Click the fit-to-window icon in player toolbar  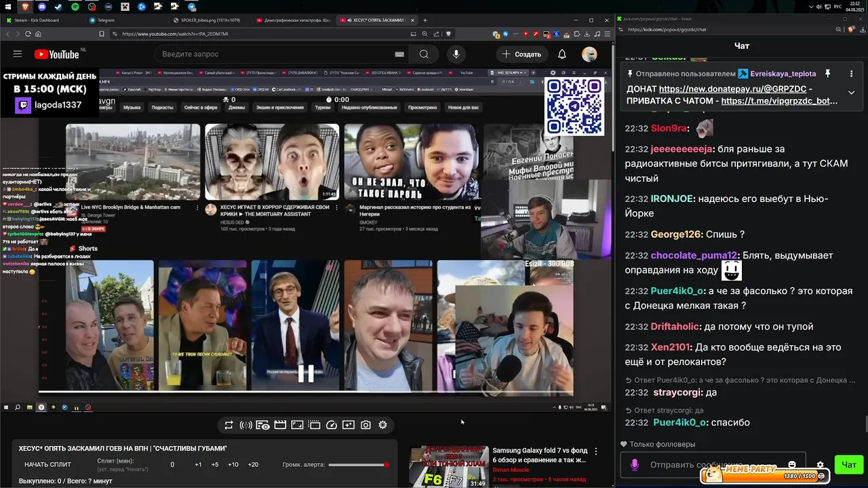click(297, 425)
